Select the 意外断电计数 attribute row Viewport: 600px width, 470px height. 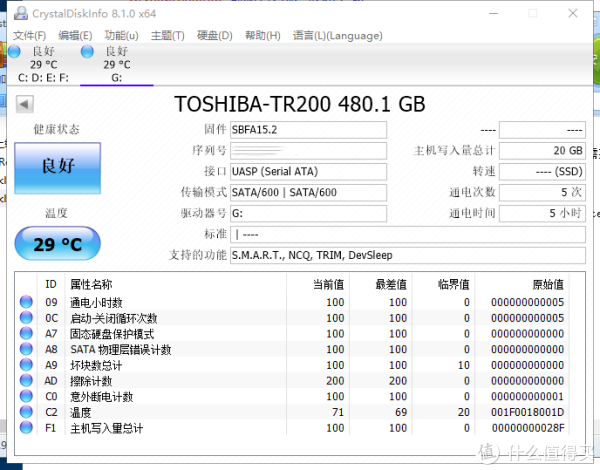coord(292,396)
